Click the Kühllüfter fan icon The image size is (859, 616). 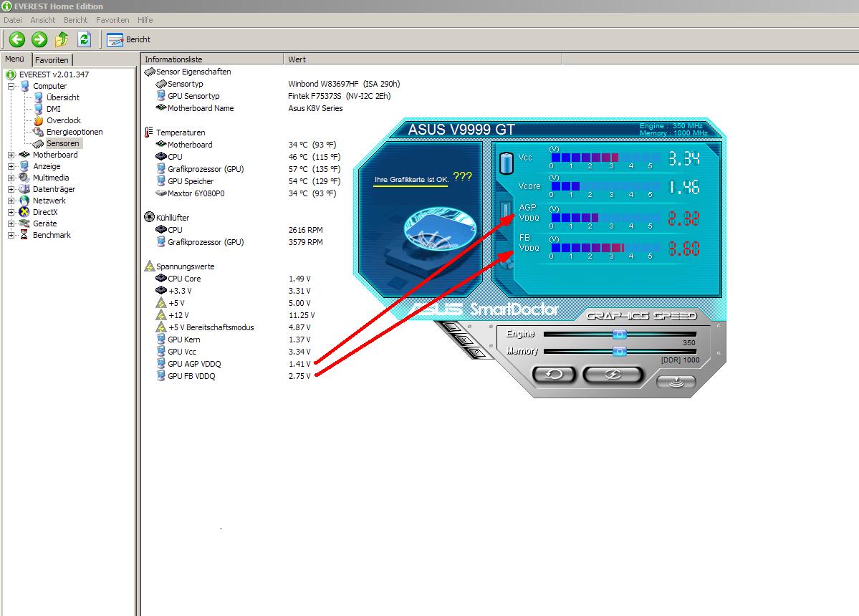tap(149, 217)
